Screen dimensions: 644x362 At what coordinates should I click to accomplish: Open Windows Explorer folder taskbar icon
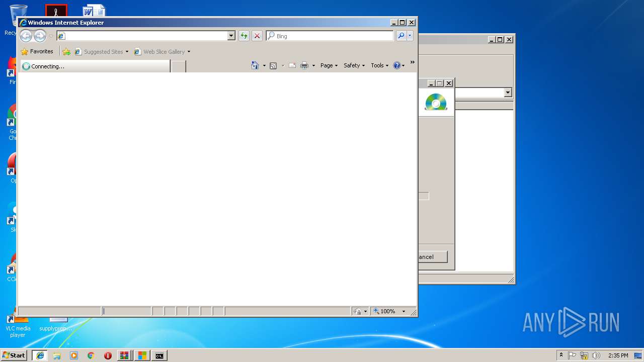[57, 355]
